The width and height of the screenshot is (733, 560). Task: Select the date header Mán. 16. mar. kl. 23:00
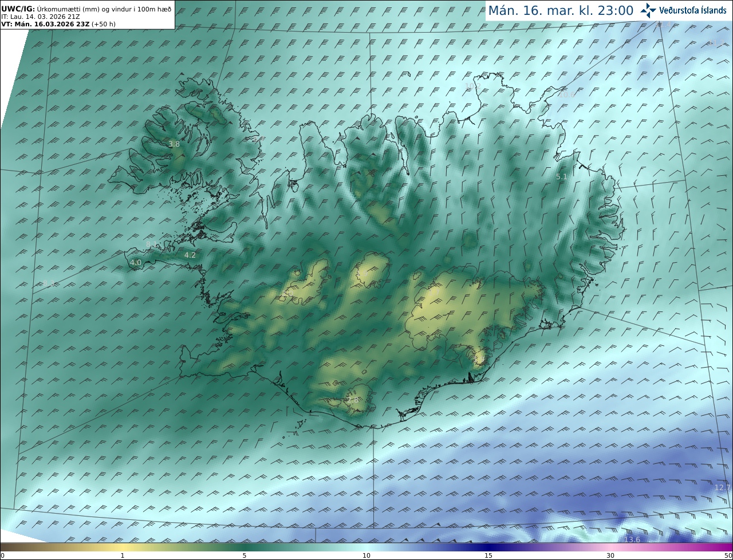[x=561, y=10]
